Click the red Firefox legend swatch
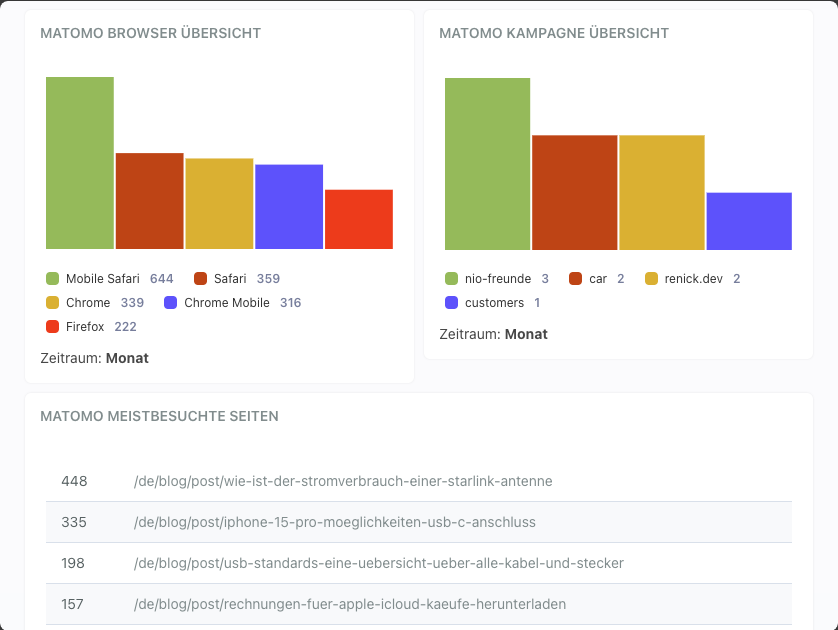This screenshot has height=630, width=838. coord(52,326)
